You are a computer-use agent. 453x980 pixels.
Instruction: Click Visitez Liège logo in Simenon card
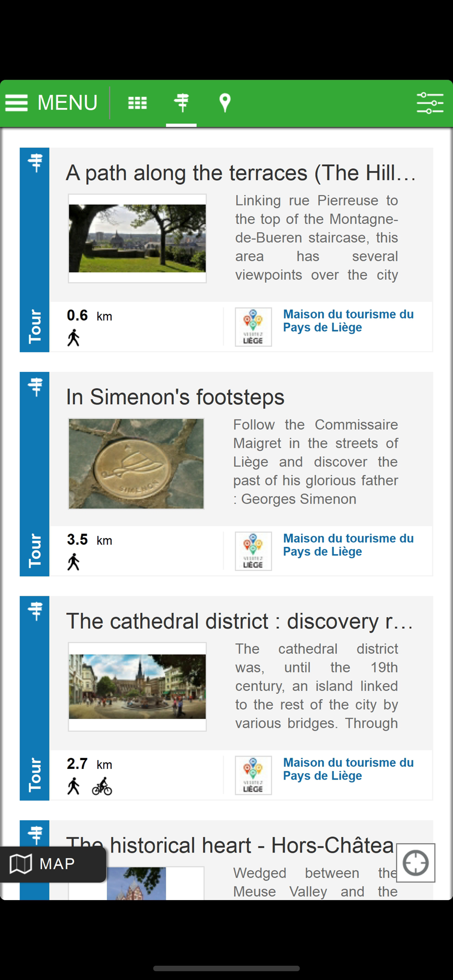[x=253, y=551]
